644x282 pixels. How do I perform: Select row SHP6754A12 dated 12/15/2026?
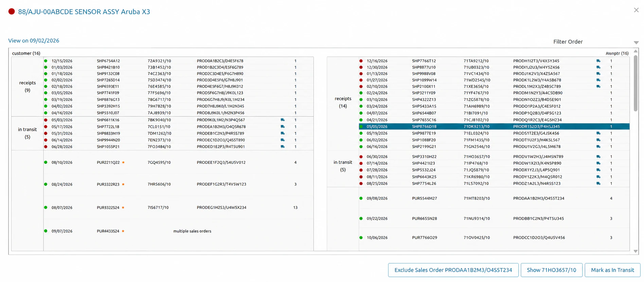click(x=178, y=61)
